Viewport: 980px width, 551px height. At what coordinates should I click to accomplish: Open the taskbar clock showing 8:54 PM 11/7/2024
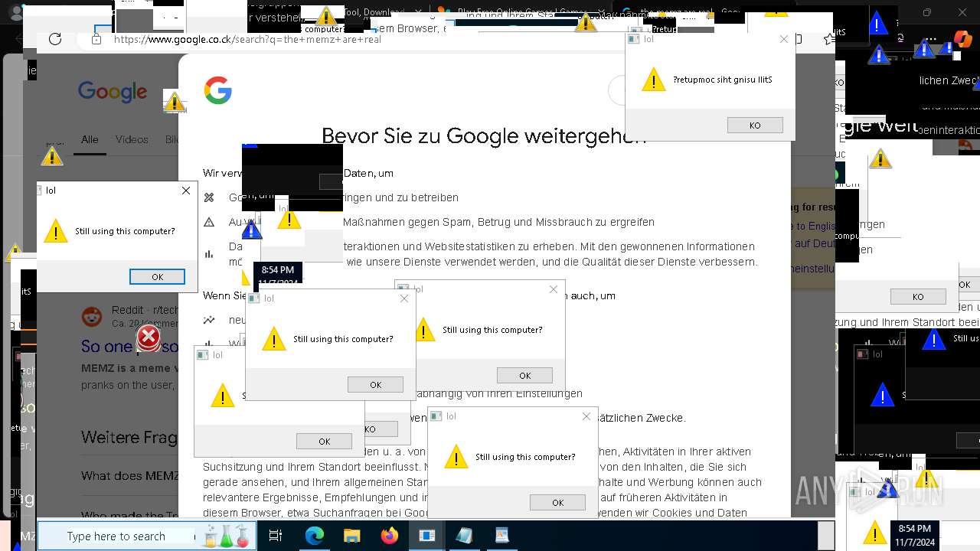[914, 535]
